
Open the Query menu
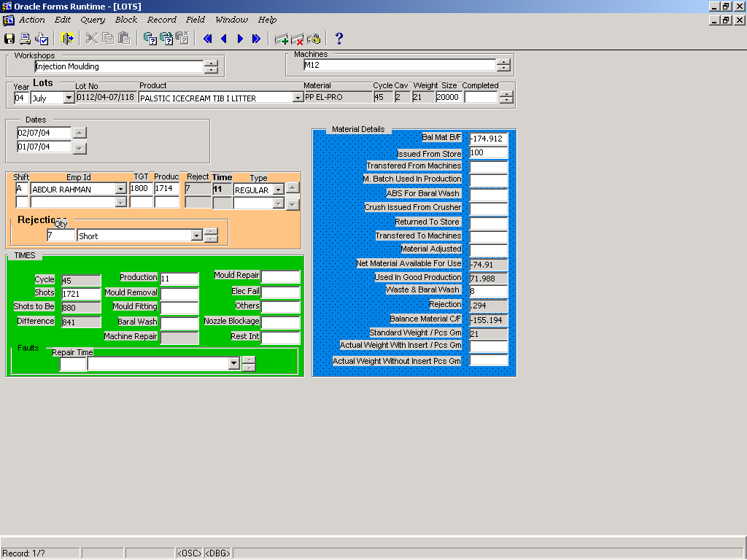point(93,20)
